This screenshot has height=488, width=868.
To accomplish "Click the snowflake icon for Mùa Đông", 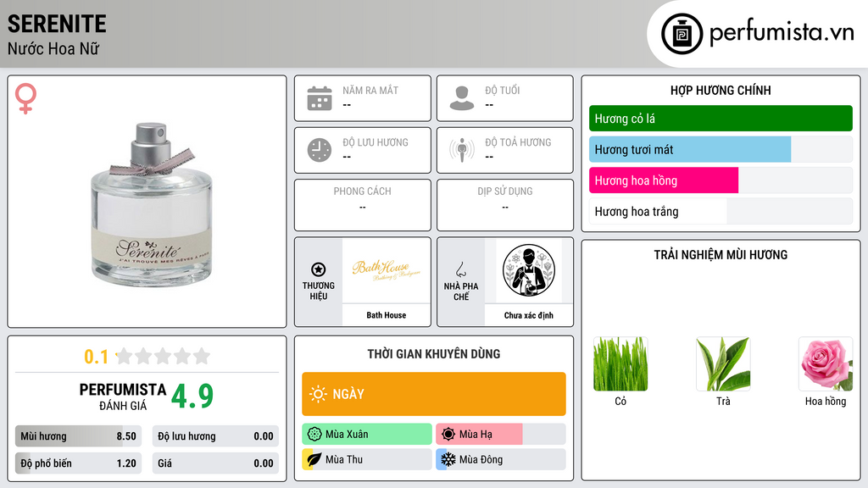I will click(x=448, y=459).
